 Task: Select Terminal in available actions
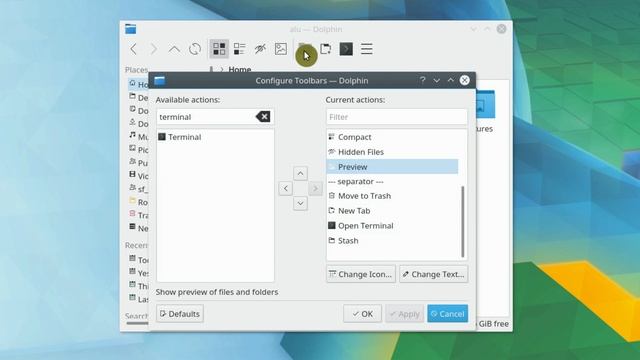(216, 137)
